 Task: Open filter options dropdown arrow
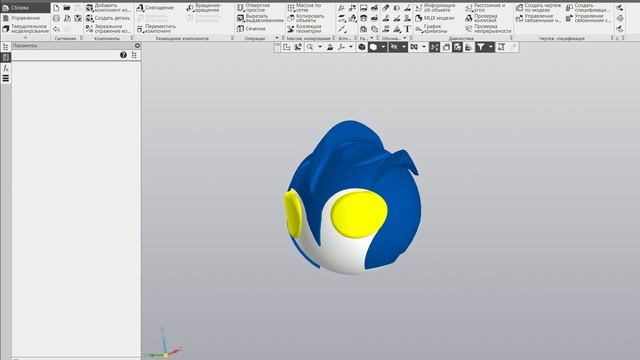pyautogui.click(x=491, y=47)
